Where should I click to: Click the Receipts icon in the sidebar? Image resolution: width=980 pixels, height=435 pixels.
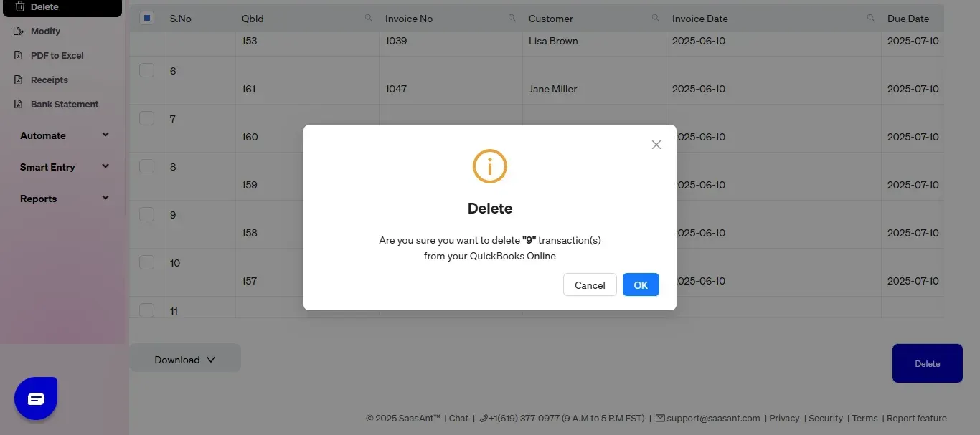pyautogui.click(x=19, y=80)
